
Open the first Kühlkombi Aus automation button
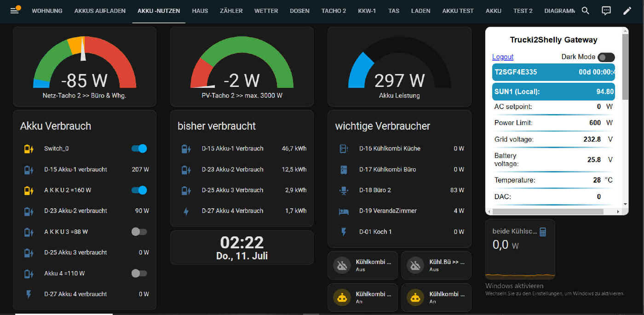pyautogui.click(x=362, y=265)
